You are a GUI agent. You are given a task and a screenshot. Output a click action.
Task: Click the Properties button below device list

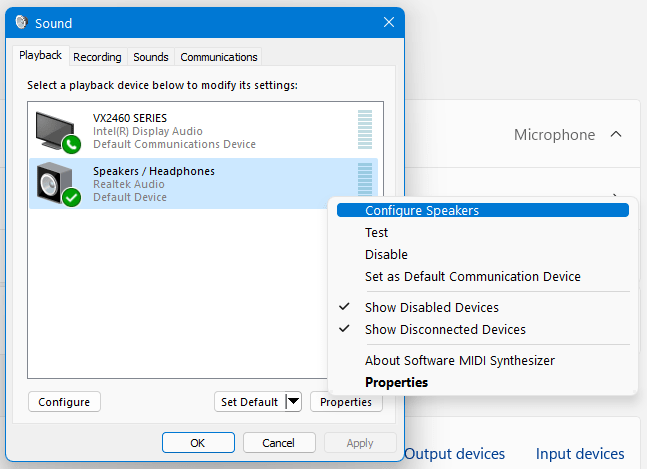pyautogui.click(x=346, y=402)
